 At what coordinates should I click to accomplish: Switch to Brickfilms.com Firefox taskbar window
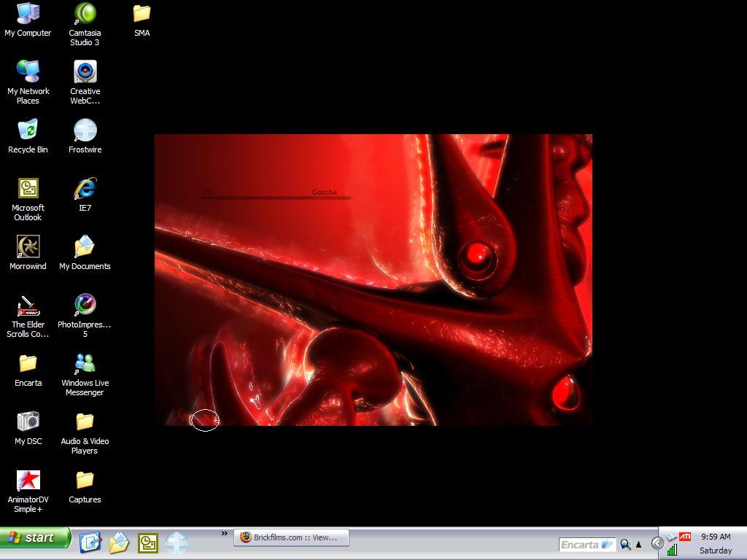point(291,537)
